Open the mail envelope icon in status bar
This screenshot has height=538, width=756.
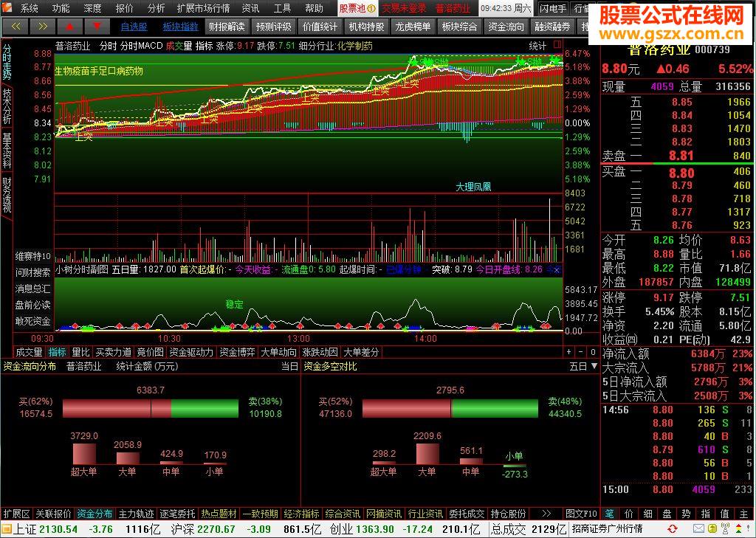[698, 529]
